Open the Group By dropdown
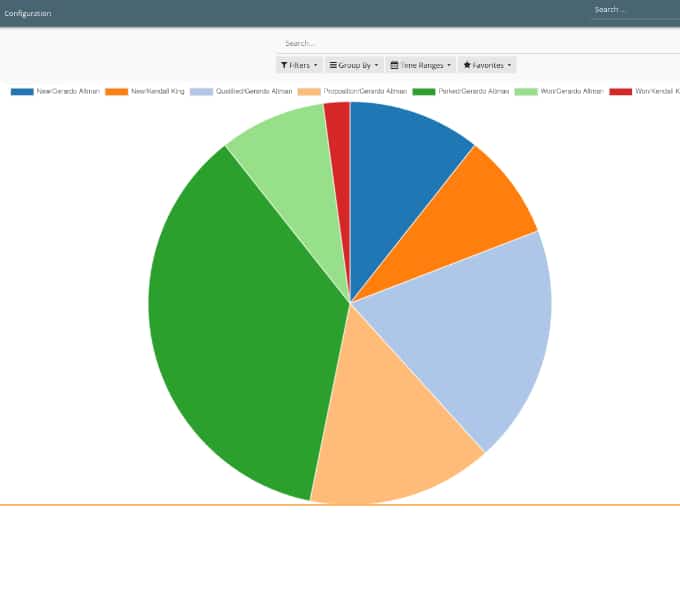Viewport: 680px width, 600px height. (x=354, y=65)
